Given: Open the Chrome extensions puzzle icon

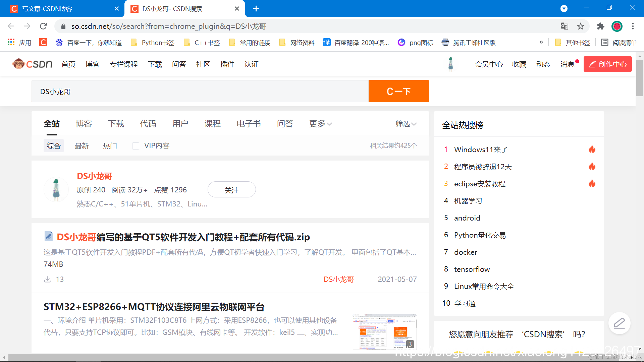Looking at the screenshot, I should 601,26.
